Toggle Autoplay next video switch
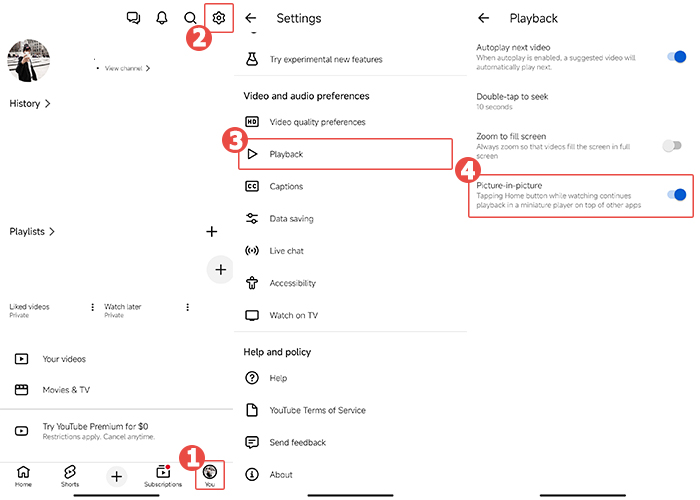 [676, 57]
